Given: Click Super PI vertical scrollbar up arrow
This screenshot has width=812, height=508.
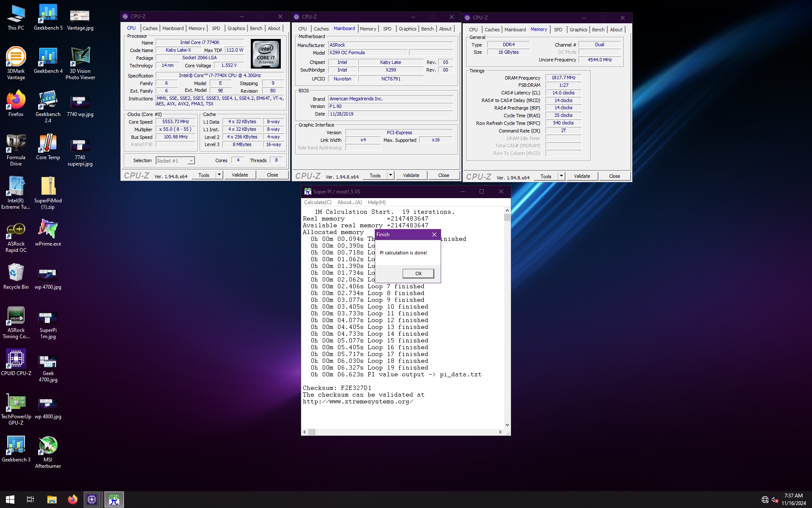Looking at the screenshot, I should pyautogui.click(x=507, y=210).
